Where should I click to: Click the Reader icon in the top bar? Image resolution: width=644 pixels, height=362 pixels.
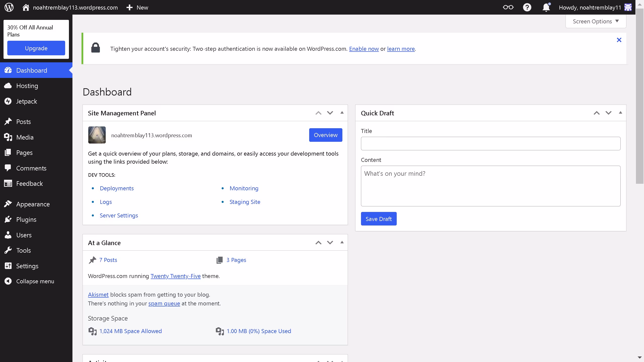click(x=508, y=7)
